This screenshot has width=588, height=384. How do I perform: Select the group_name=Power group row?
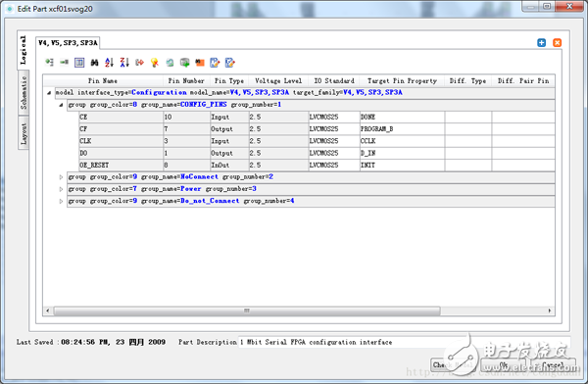point(311,189)
